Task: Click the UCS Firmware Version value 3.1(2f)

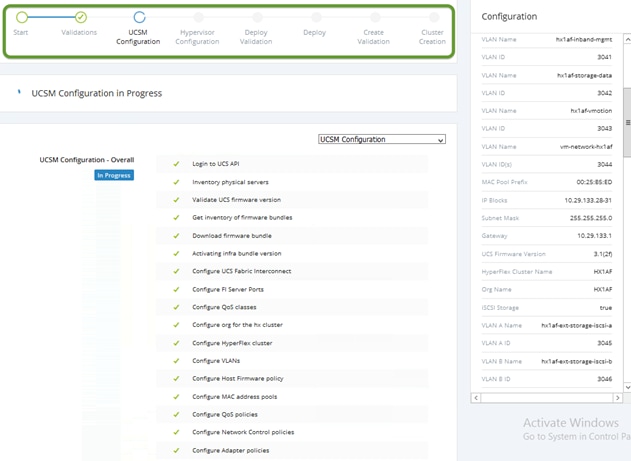Action: 603,254
